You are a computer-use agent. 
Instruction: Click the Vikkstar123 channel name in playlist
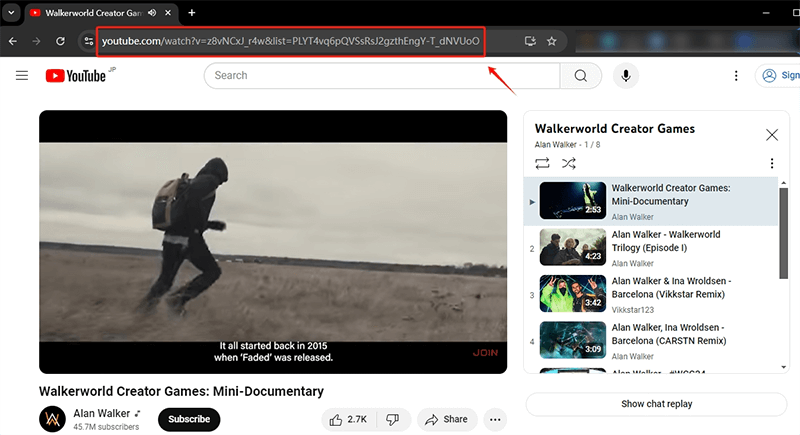pos(632,310)
